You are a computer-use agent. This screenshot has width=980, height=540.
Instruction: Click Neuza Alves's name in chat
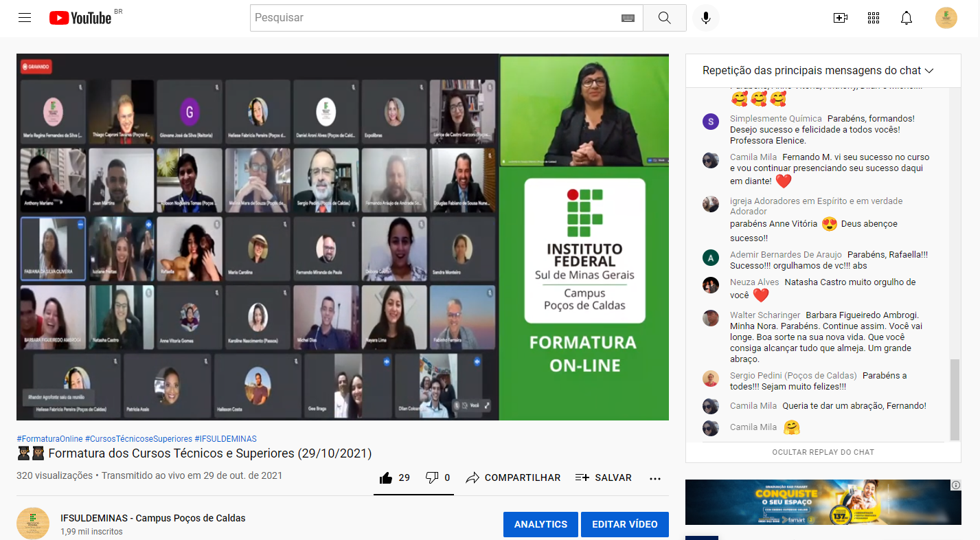pyautogui.click(x=755, y=282)
